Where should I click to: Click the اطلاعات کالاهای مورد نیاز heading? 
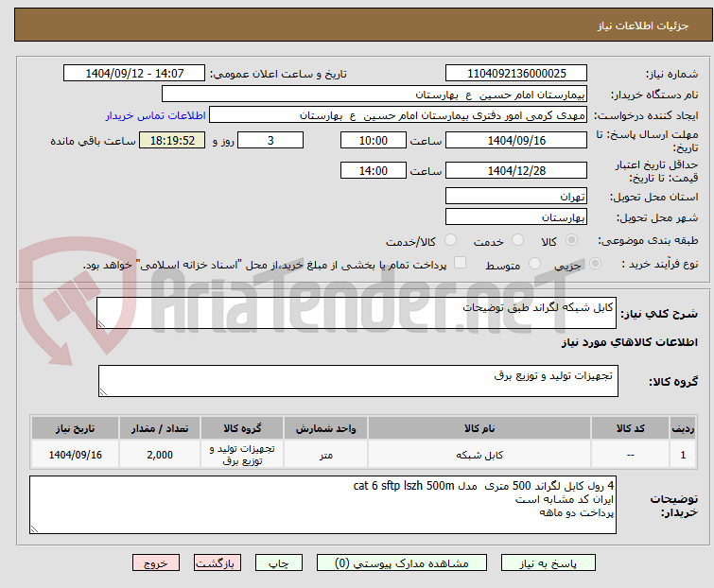pyautogui.click(x=629, y=342)
